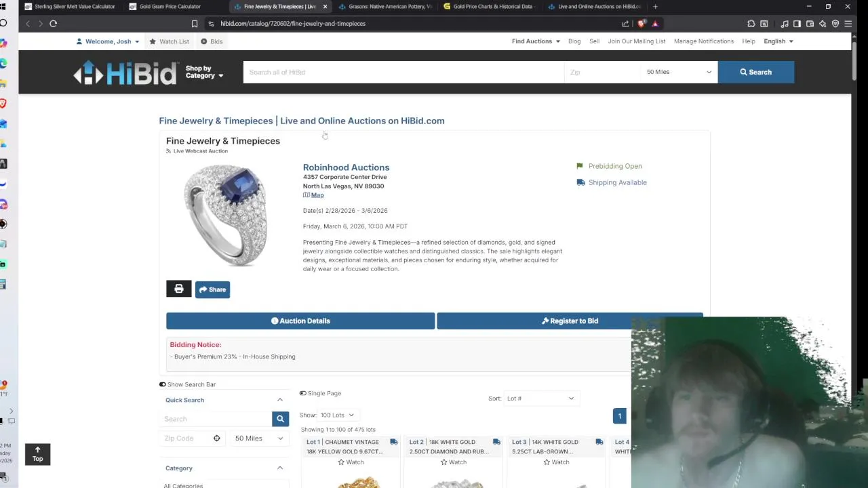Screen dimensions: 868x488
Task: Click the Search all of HiBid field
Action: pyautogui.click(x=403, y=72)
